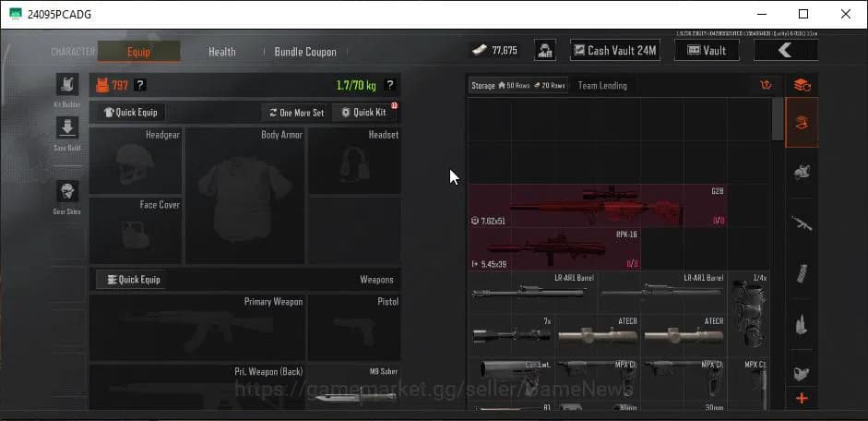Filter storage by magazine icon

[x=802, y=273]
